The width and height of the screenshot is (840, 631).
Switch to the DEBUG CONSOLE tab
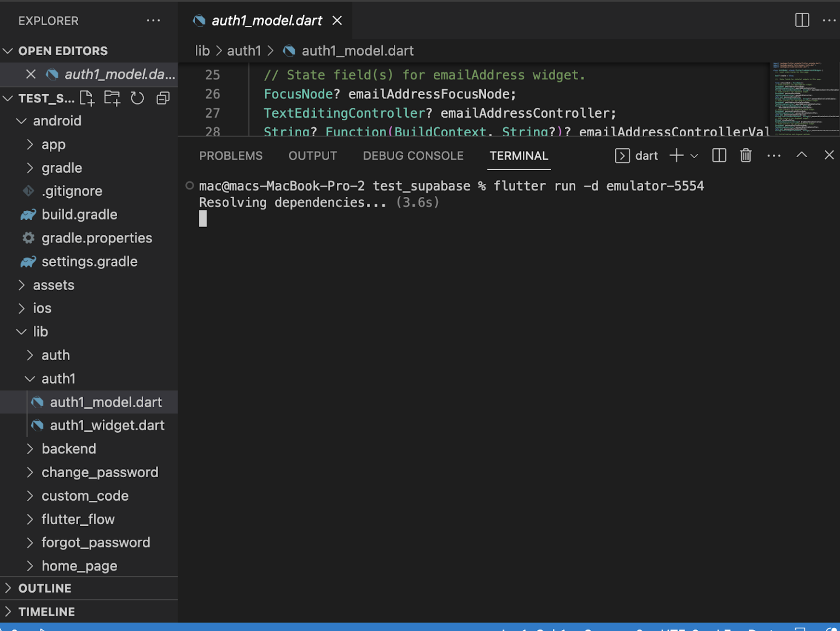point(413,155)
